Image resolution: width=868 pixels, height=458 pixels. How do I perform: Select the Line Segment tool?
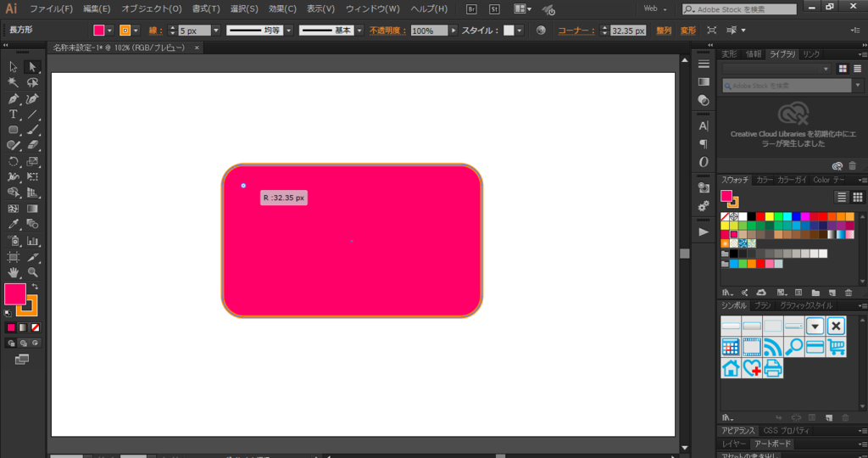tap(32, 114)
